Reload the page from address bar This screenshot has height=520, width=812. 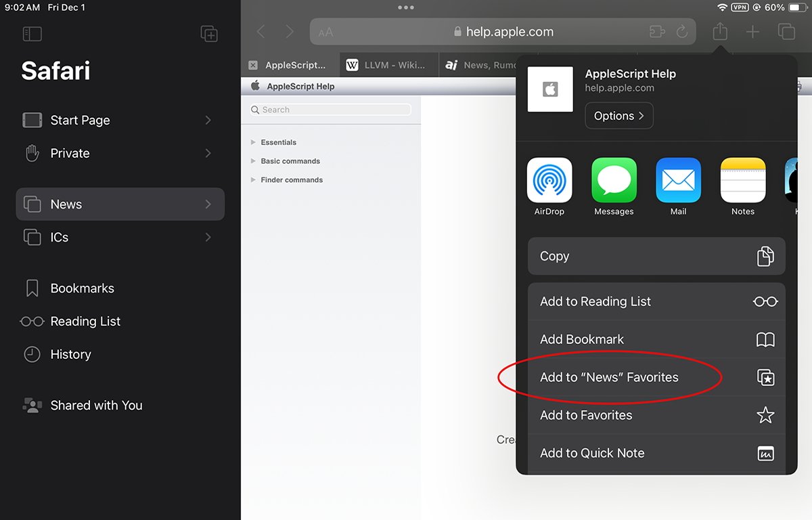[682, 32]
